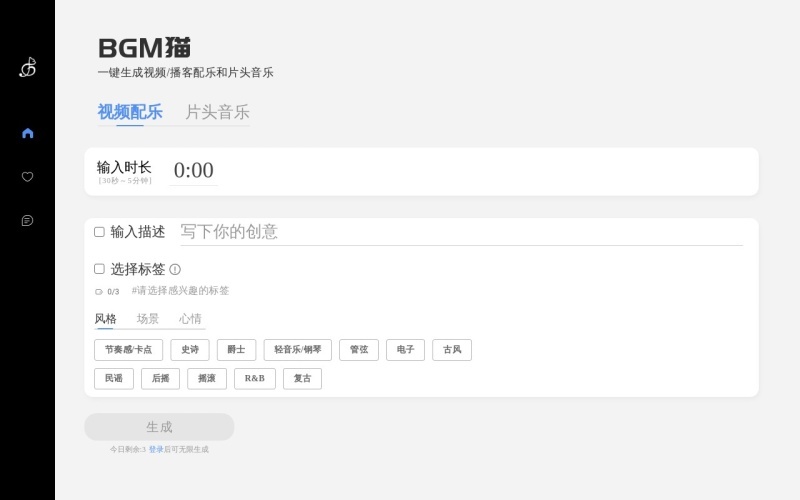Click the tag counter icon next to 0/3
Image resolution: width=800 pixels, height=500 pixels.
point(99,292)
